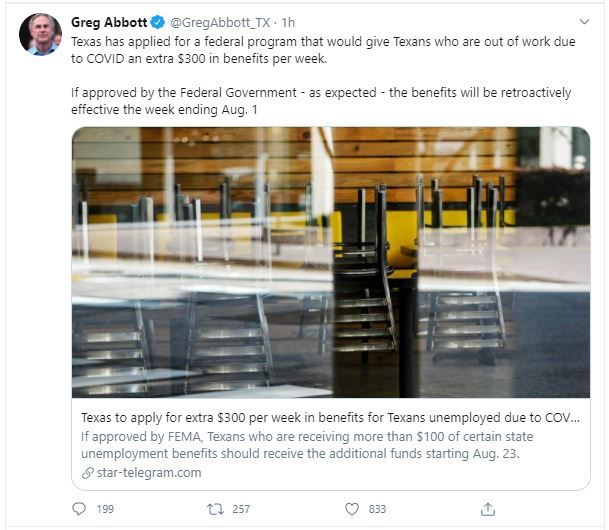The image size is (609, 530).
Task: Open the restaurant chairs article image
Action: tap(331, 262)
